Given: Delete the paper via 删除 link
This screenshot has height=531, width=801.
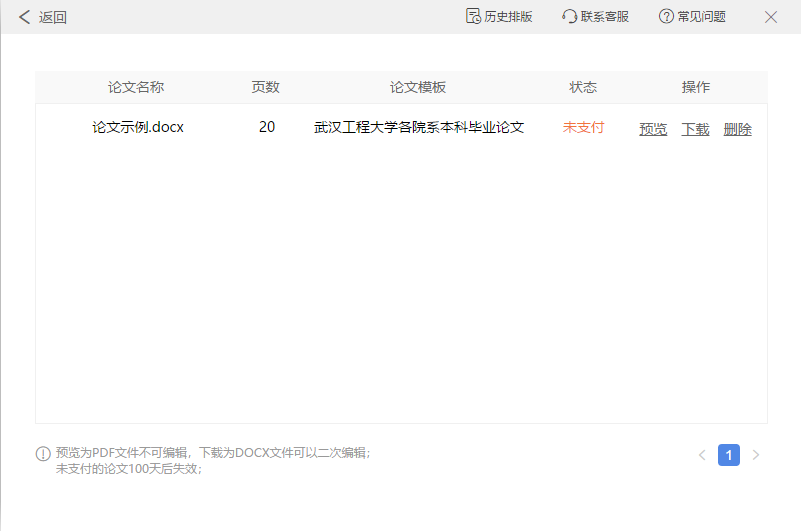Looking at the screenshot, I should coord(738,129).
